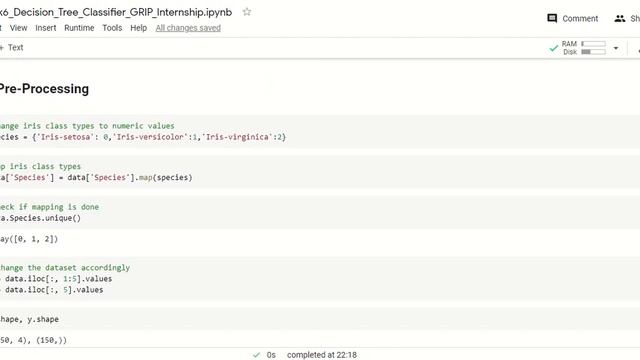
Task: Click the 0s execution time status
Action: click(271, 355)
